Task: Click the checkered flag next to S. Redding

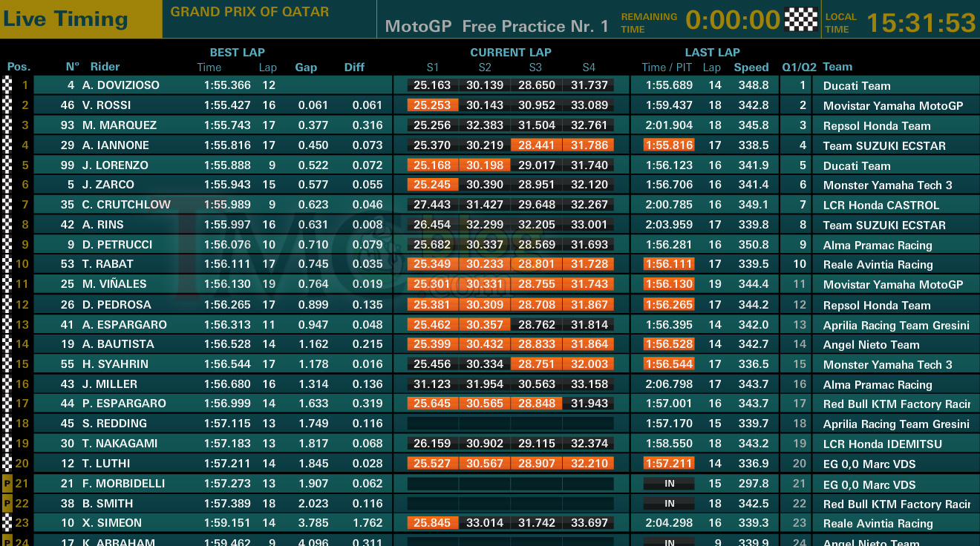Action: click(x=7, y=423)
